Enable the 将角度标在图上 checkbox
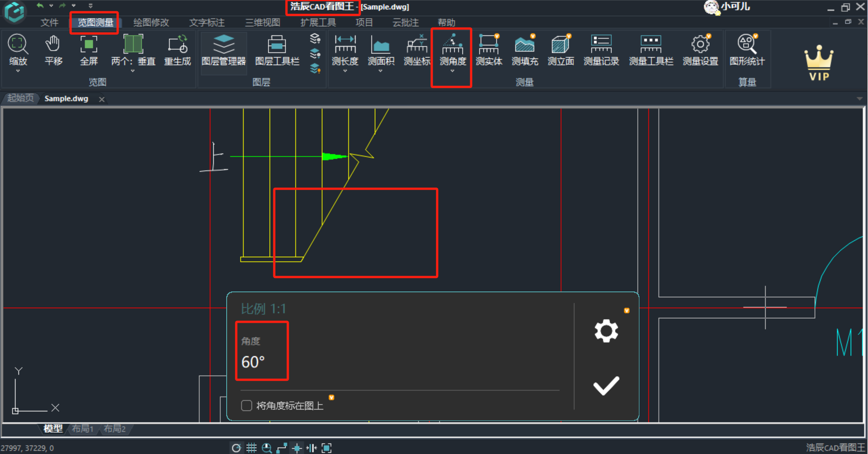Image resolution: width=868 pixels, height=454 pixels. (247, 406)
